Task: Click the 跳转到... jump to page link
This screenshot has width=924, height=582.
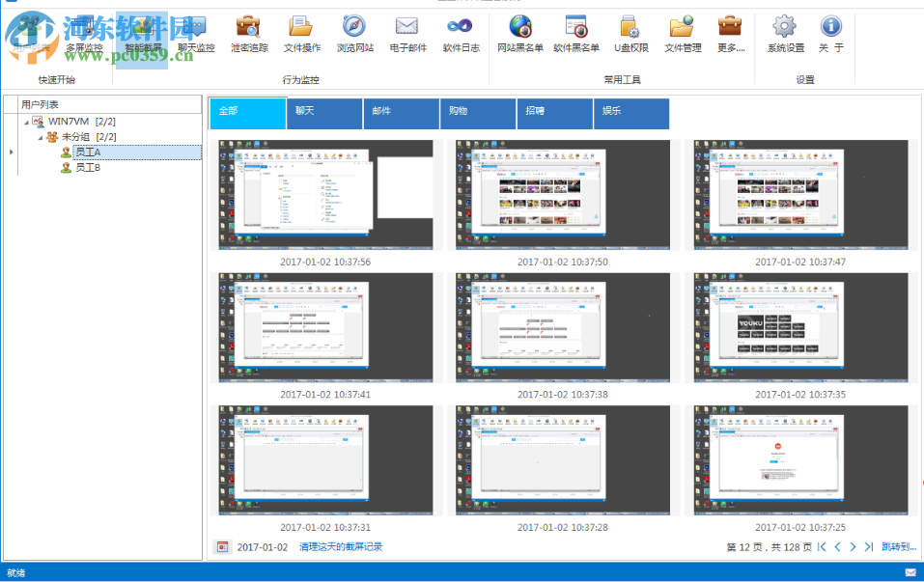Action: click(x=899, y=546)
